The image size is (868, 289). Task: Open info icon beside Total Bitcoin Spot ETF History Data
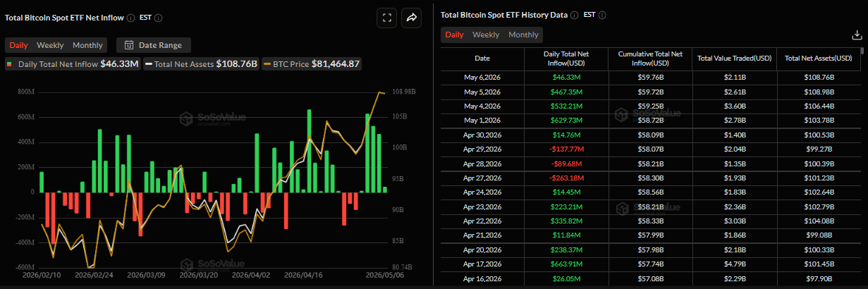(x=575, y=15)
